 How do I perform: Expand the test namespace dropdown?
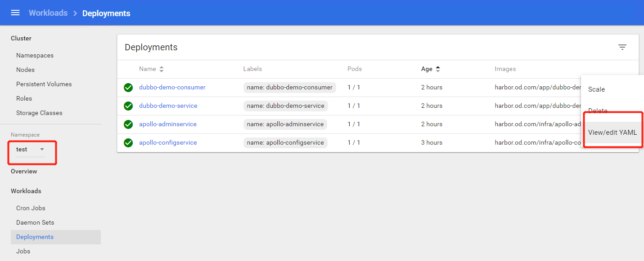[42, 149]
